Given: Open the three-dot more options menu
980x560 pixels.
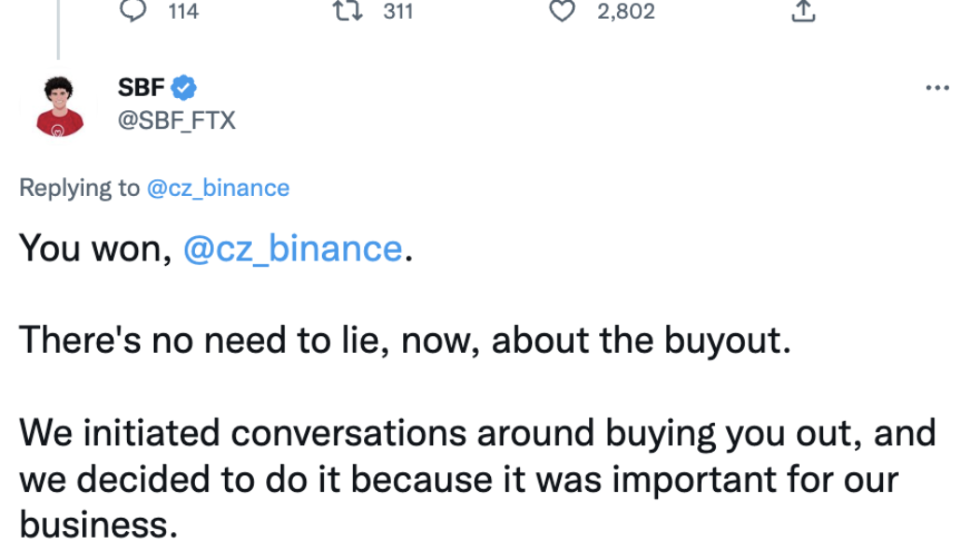Looking at the screenshot, I should coord(937,86).
